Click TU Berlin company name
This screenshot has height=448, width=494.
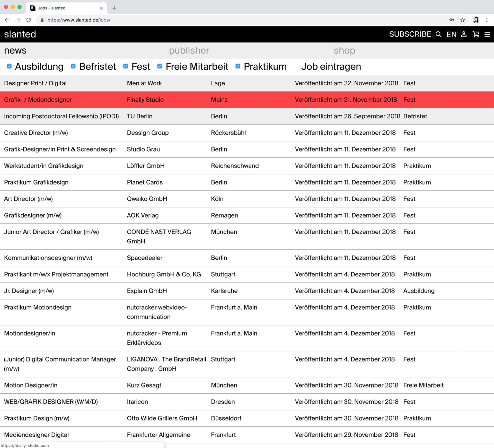140,116
